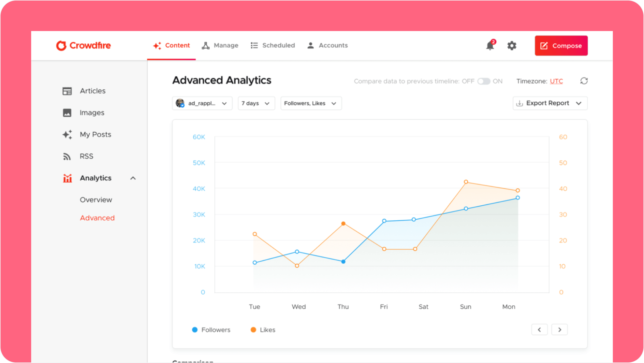Open Images in the sidebar
644x363 pixels.
[x=92, y=113]
